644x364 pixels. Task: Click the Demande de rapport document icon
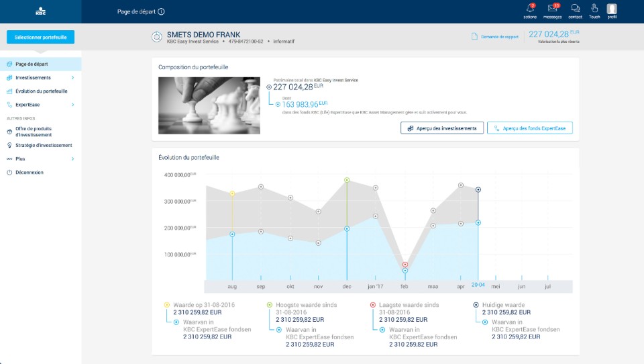click(474, 37)
